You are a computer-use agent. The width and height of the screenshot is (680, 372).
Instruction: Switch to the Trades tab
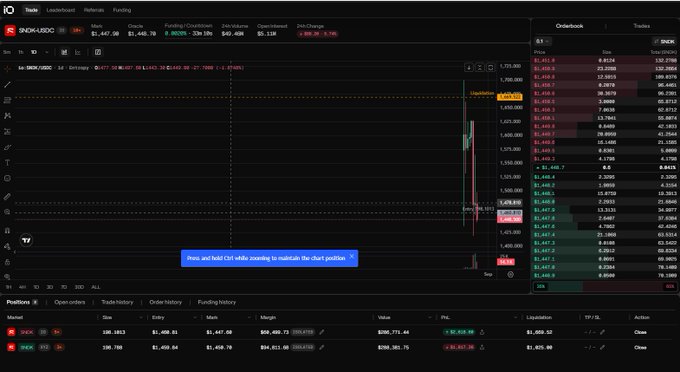[641, 26]
